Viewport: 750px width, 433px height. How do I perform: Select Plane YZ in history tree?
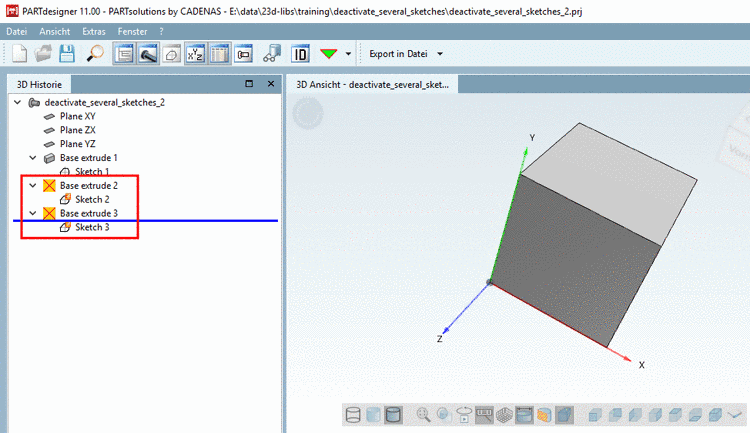[77, 144]
